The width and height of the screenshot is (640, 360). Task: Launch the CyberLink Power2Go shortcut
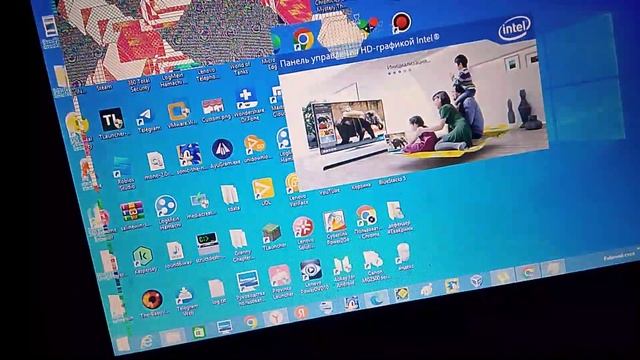tap(334, 222)
